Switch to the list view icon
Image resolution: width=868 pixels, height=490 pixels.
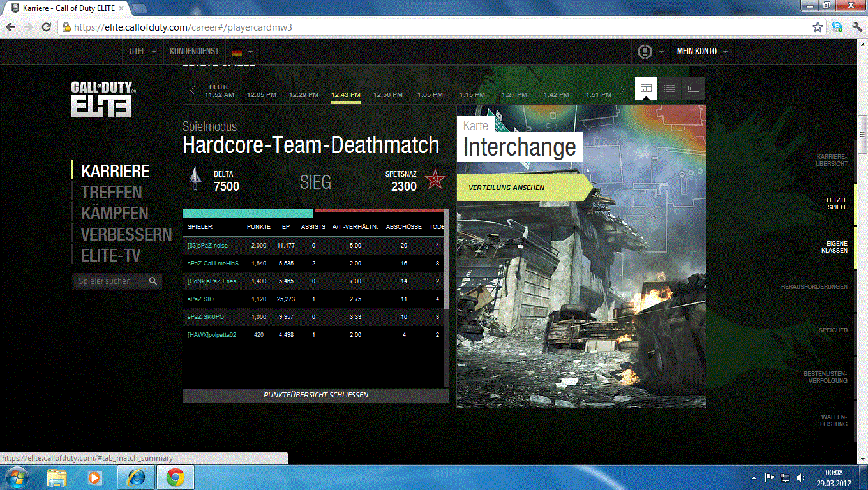pyautogui.click(x=670, y=89)
